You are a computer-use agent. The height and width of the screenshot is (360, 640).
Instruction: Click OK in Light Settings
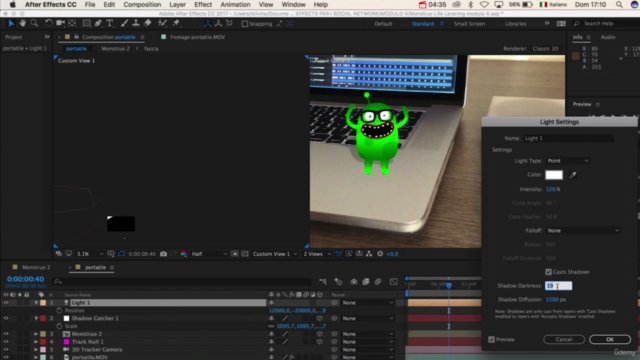610,340
